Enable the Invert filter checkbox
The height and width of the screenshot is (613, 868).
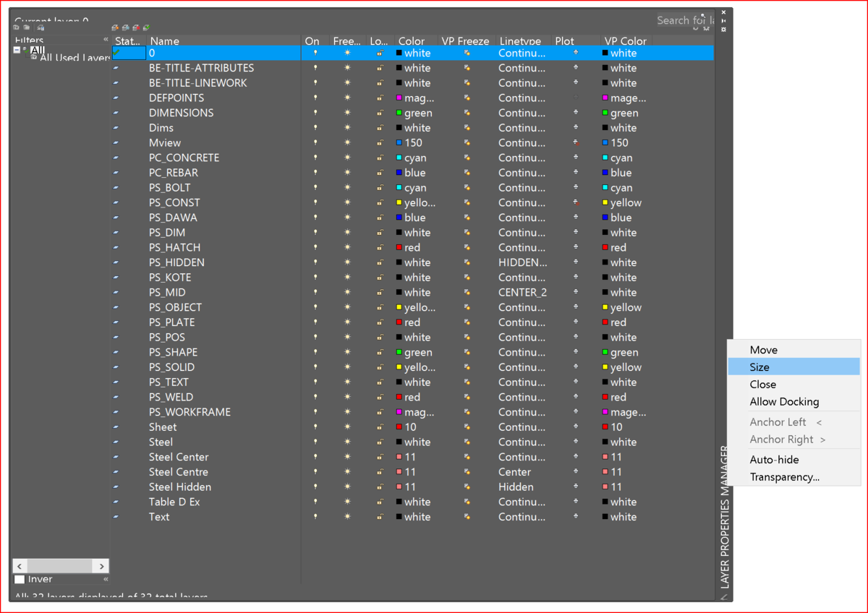point(20,579)
